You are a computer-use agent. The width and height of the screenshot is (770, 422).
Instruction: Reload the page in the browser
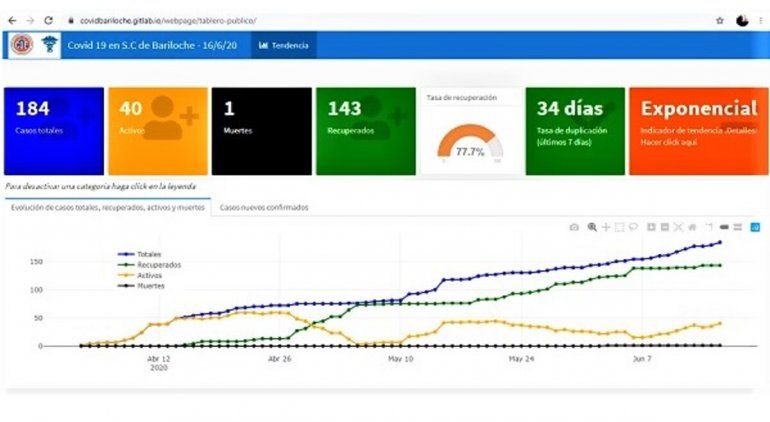(x=48, y=20)
